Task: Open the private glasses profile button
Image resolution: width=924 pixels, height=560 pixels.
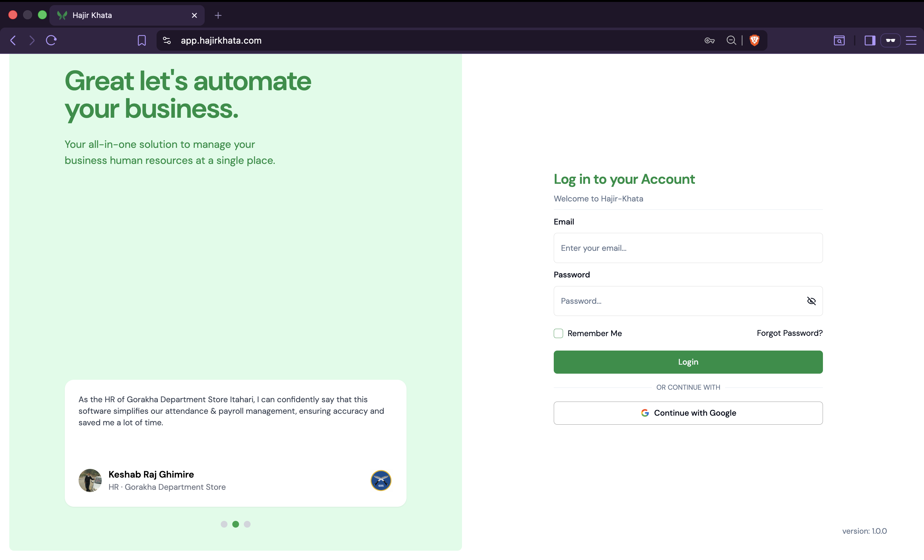Action: coord(890,40)
